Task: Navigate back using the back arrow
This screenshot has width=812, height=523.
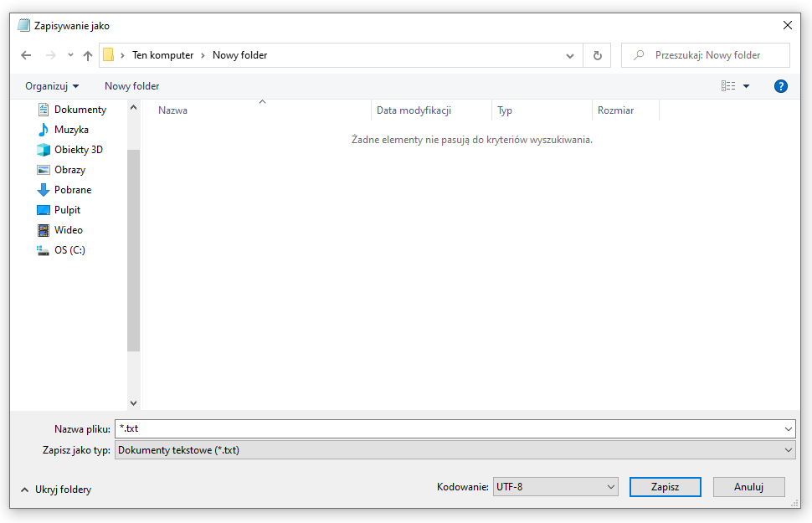Action: pyautogui.click(x=25, y=54)
